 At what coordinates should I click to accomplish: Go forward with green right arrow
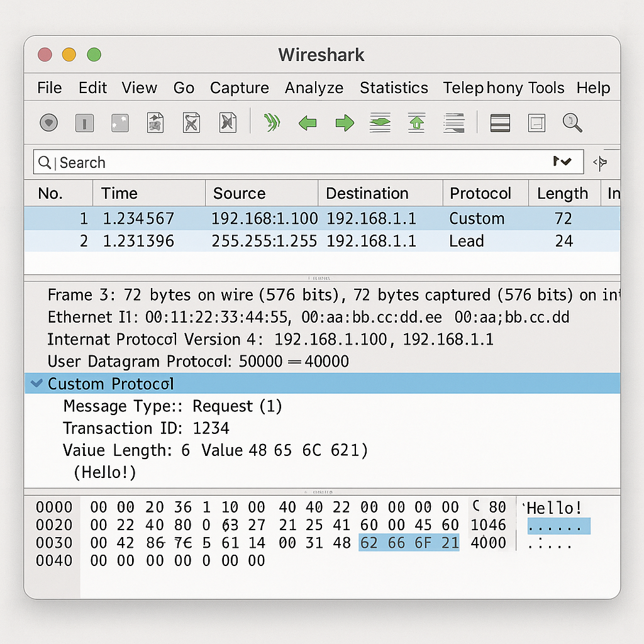click(x=345, y=123)
